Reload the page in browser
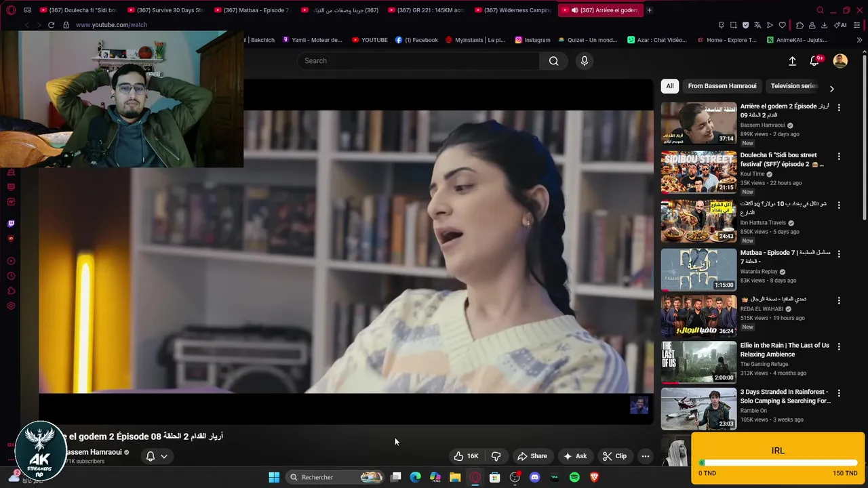This screenshot has height=488, width=868. [51, 25]
